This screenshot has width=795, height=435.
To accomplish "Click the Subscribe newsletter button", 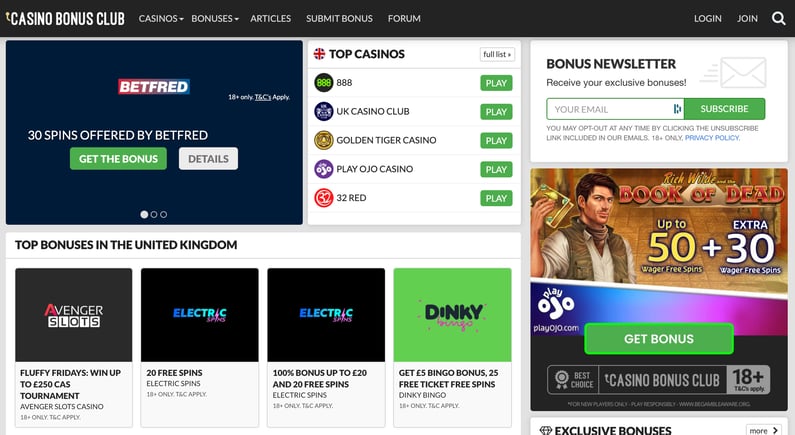I will (724, 109).
